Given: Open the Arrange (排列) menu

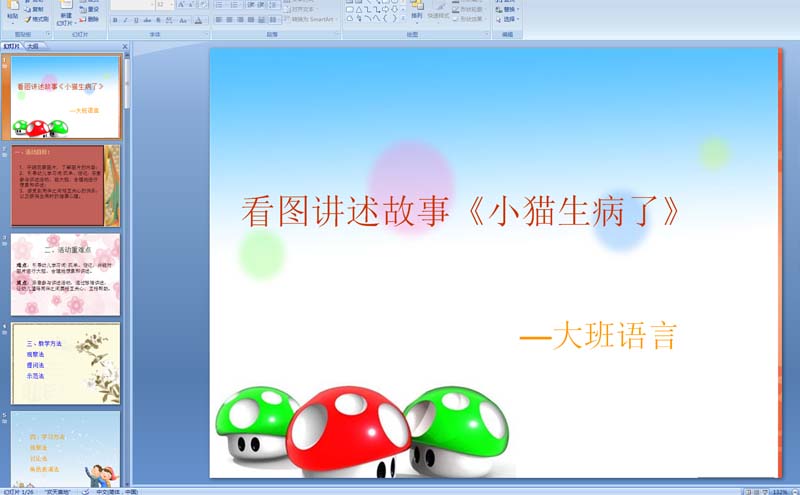Looking at the screenshot, I should pos(417,12).
